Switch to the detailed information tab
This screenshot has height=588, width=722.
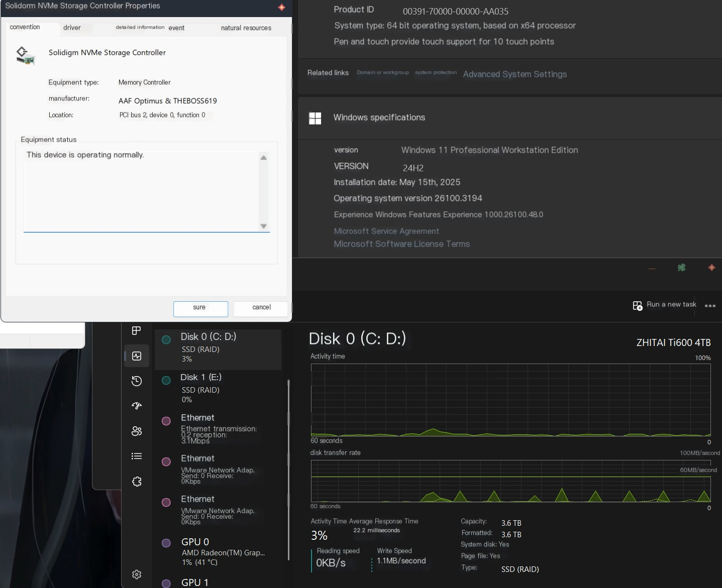point(140,27)
